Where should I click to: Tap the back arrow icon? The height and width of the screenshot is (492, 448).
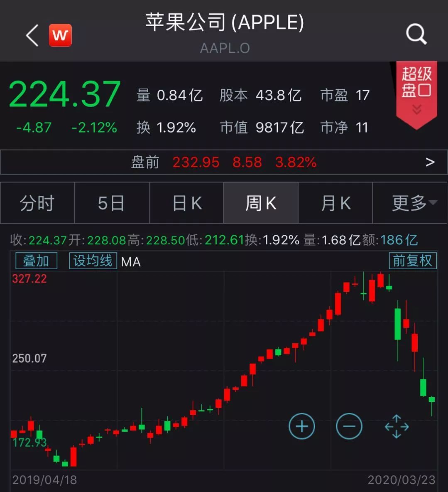click(32, 35)
